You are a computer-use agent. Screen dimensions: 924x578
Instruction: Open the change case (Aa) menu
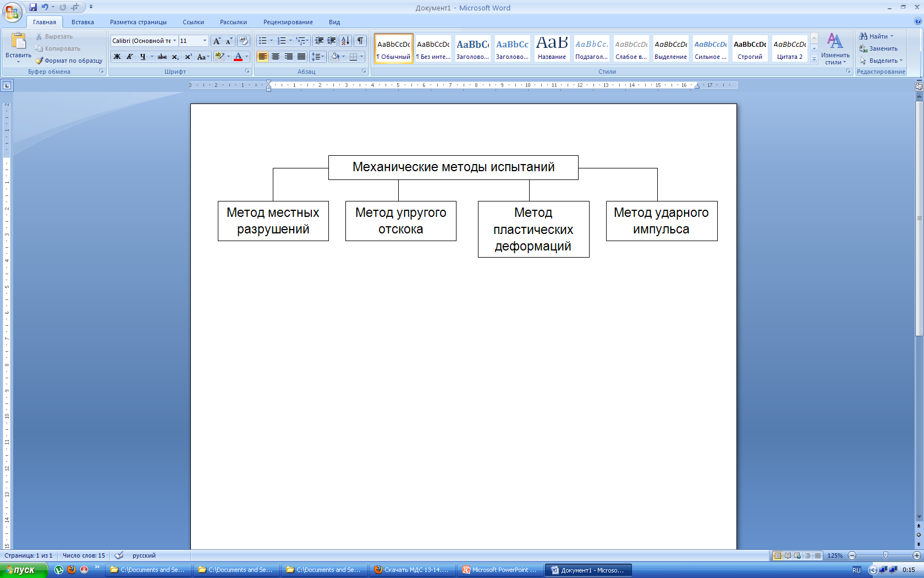(203, 57)
